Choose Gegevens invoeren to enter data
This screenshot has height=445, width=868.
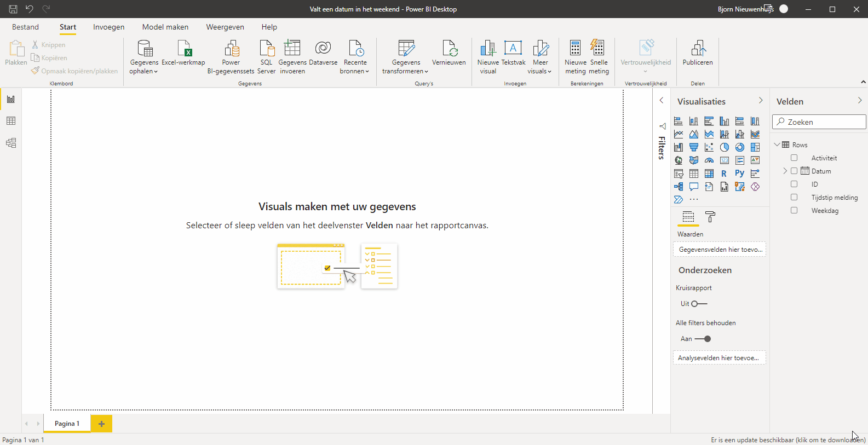292,57
